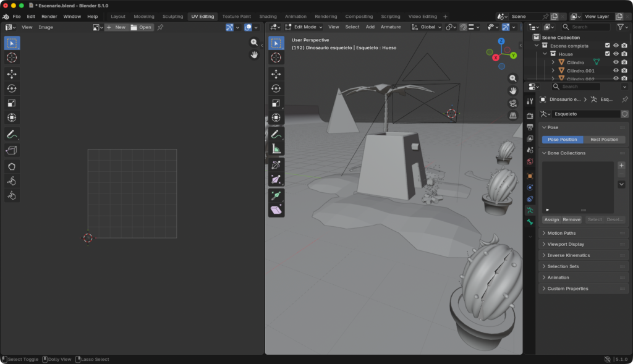Viewport: 633px width, 364px height.
Task: Switch armature to Rest Position
Action: (604, 140)
